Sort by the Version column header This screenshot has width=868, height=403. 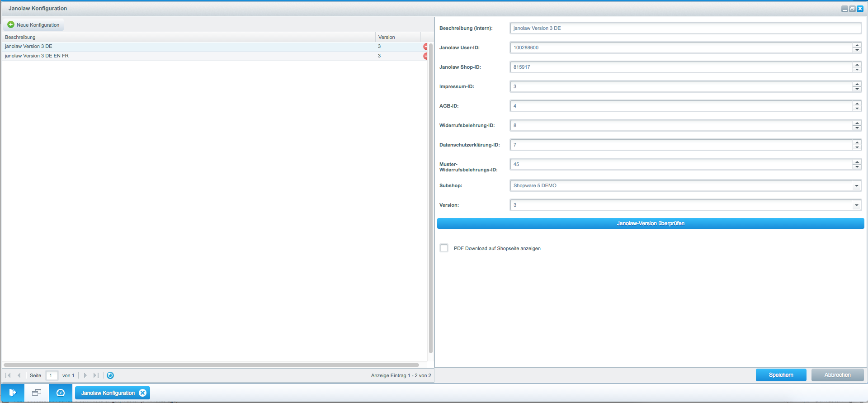click(398, 37)
